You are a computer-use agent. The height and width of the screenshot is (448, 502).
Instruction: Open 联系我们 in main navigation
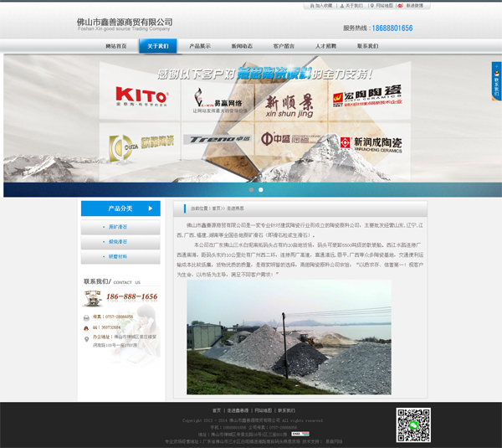tap(367, 46)
